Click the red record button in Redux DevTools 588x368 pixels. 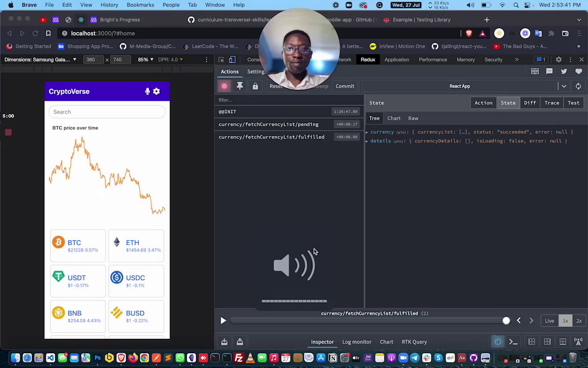click(x=224, y=86)
